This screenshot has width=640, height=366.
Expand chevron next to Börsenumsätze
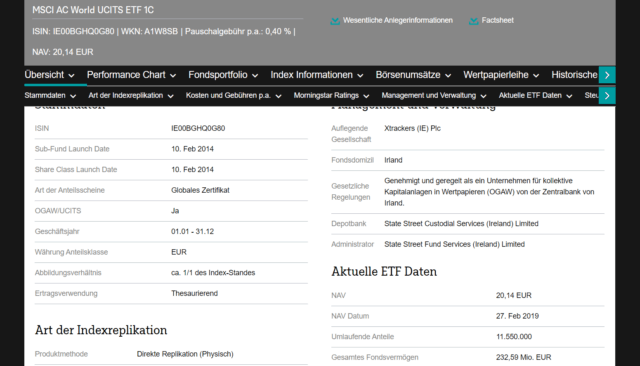coord(448,76)
